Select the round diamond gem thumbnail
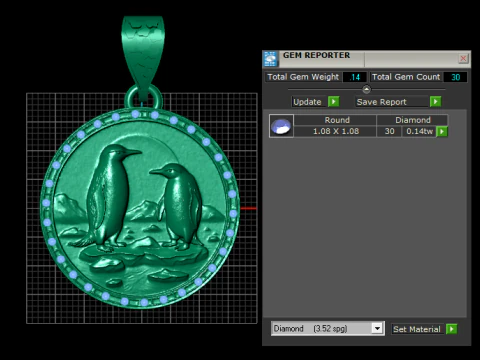 [281, 126]
